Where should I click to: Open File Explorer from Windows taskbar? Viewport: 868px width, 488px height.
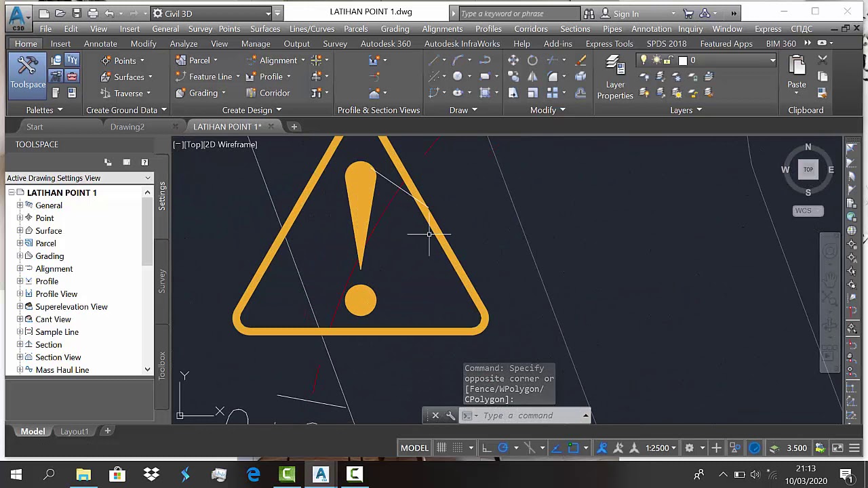[x=83, y=474]
